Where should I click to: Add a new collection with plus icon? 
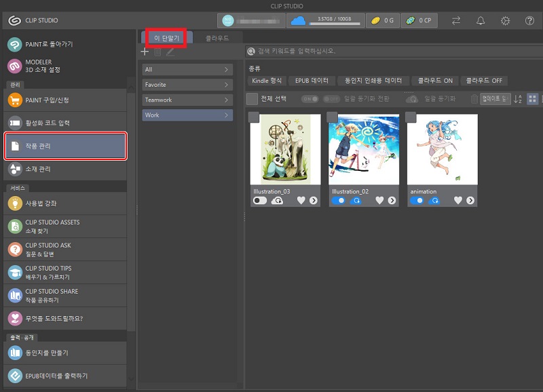click(x=145, y=52)
